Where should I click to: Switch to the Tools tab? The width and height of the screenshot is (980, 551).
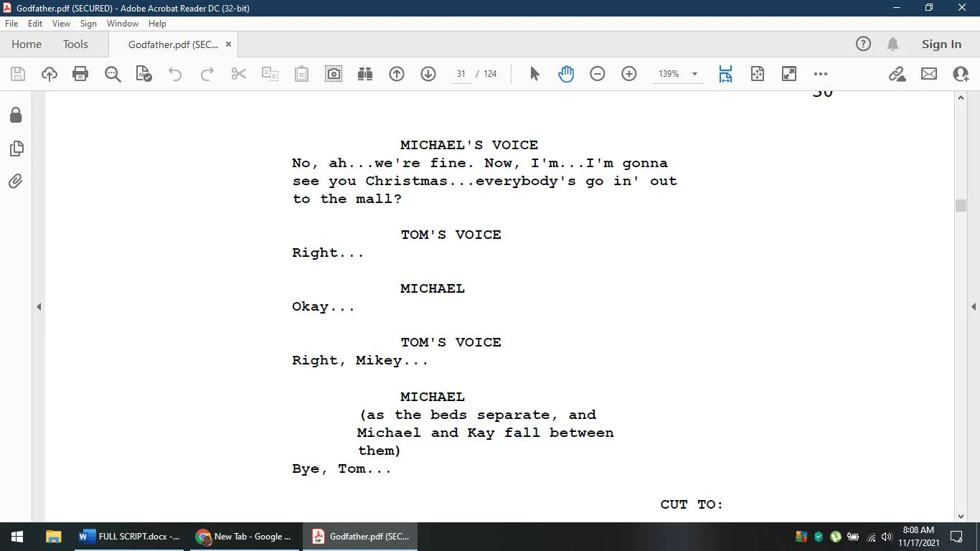tap(75, 44)
